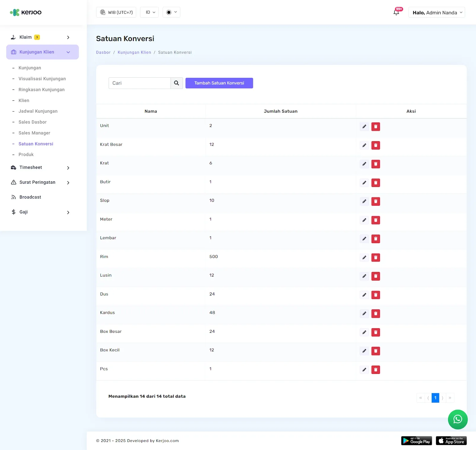Click the search magnifier button
This screenshot has width=476, height=450.
[176, 83]
